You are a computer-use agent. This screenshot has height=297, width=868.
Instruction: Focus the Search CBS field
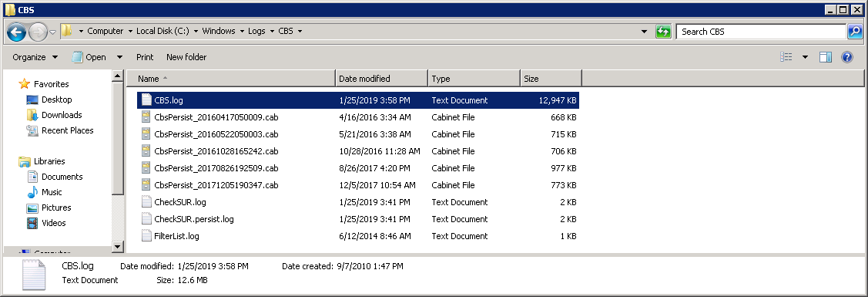pyautogui.click(x=761, y=32)
